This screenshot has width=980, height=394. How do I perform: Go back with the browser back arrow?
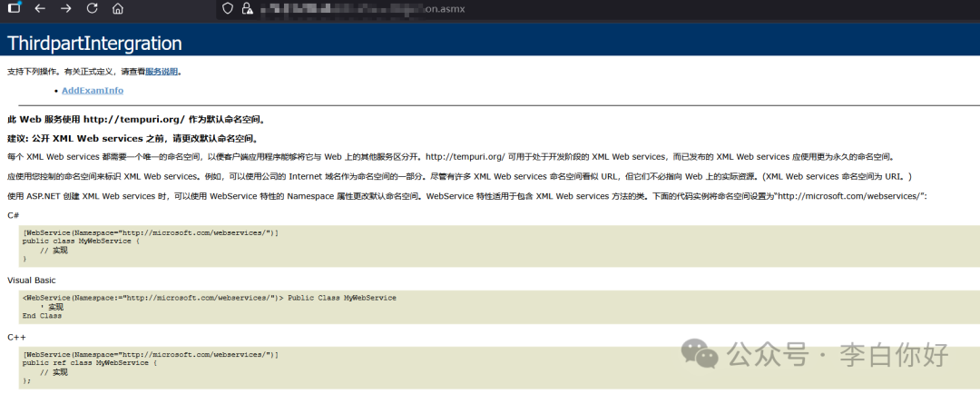pyautogui.click(x=40, y=9)
